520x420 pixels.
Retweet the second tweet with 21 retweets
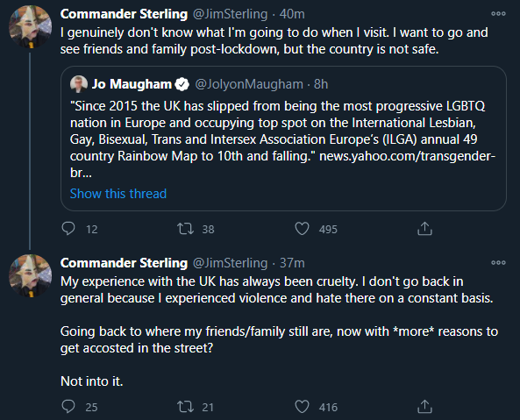185,406
